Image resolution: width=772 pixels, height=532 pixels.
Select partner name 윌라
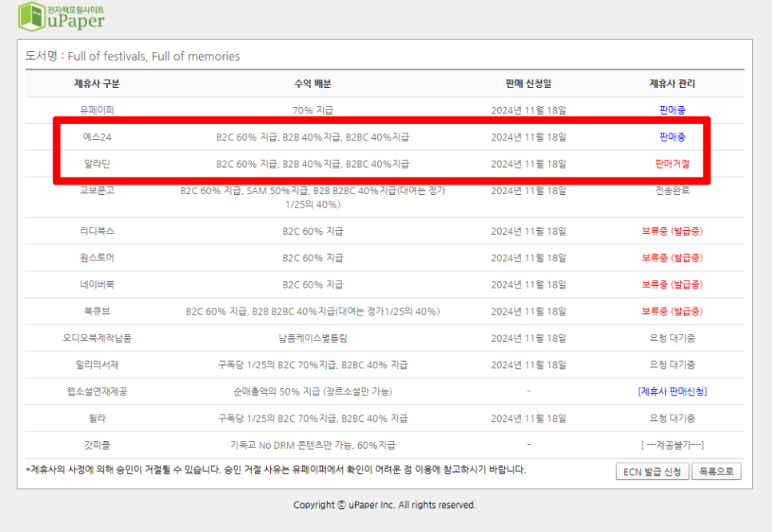[x=97, y=419]
